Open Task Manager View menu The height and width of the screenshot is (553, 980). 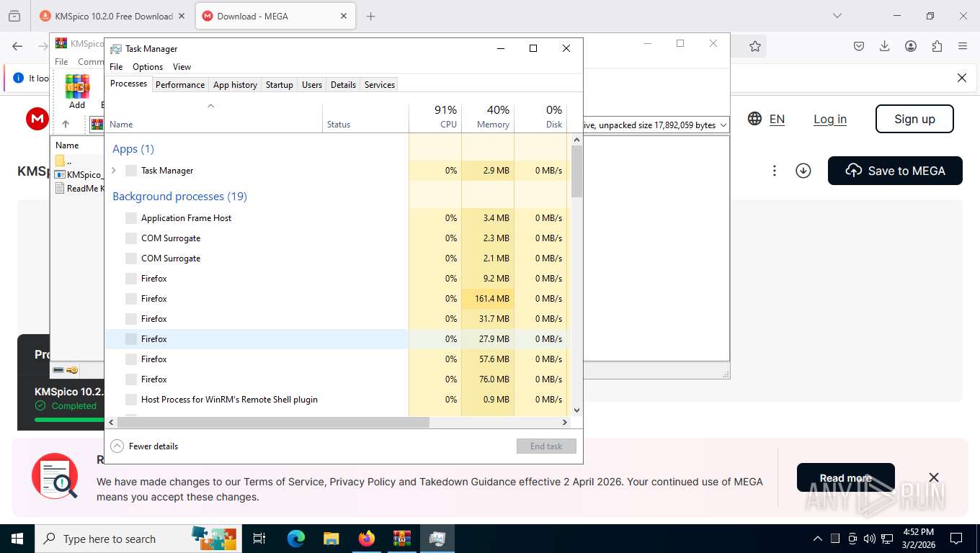tap(182, 67)
